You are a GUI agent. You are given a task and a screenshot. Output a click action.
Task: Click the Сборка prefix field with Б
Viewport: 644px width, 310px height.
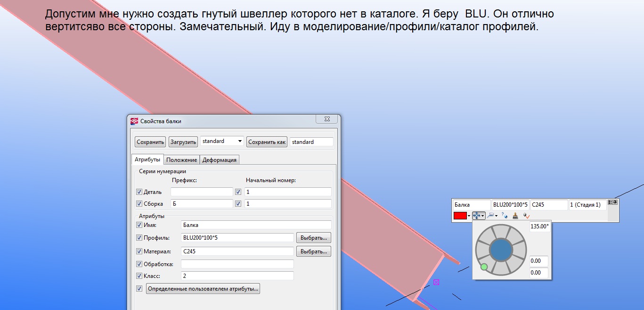(x=202, y=203)
